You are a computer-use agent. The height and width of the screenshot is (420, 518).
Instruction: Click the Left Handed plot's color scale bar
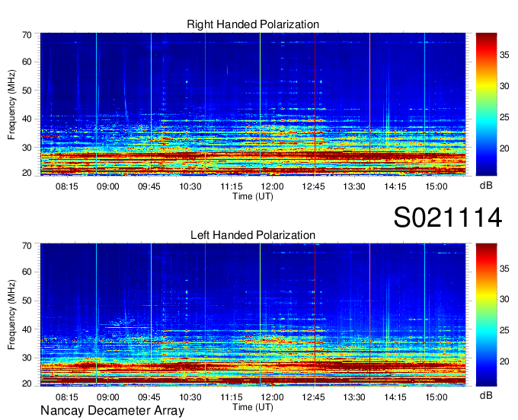click(486, 314)
